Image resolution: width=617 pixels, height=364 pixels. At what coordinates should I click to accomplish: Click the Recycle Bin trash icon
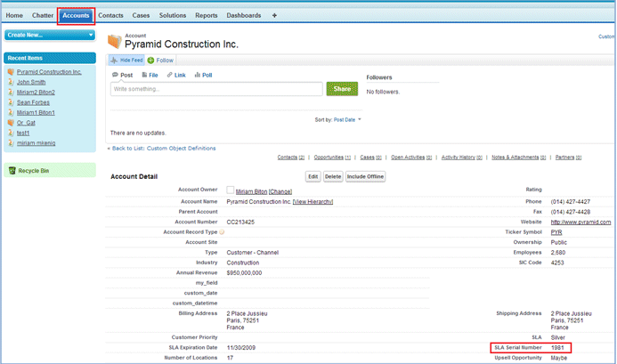[x=12, y=170]
